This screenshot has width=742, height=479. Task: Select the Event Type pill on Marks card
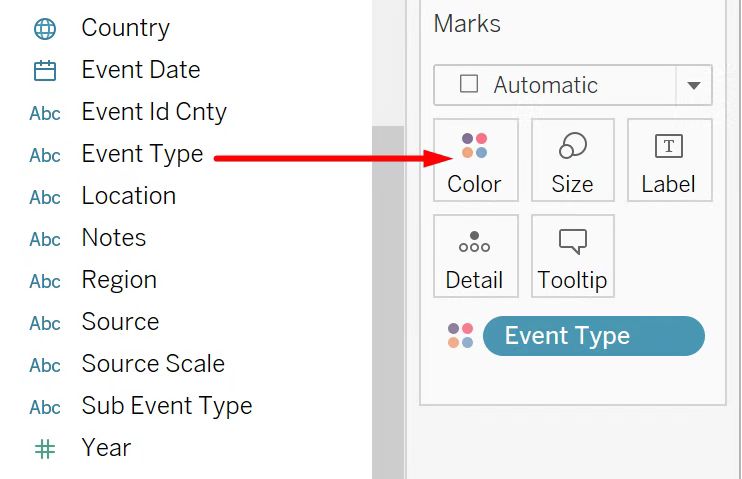tap(593, 336)
